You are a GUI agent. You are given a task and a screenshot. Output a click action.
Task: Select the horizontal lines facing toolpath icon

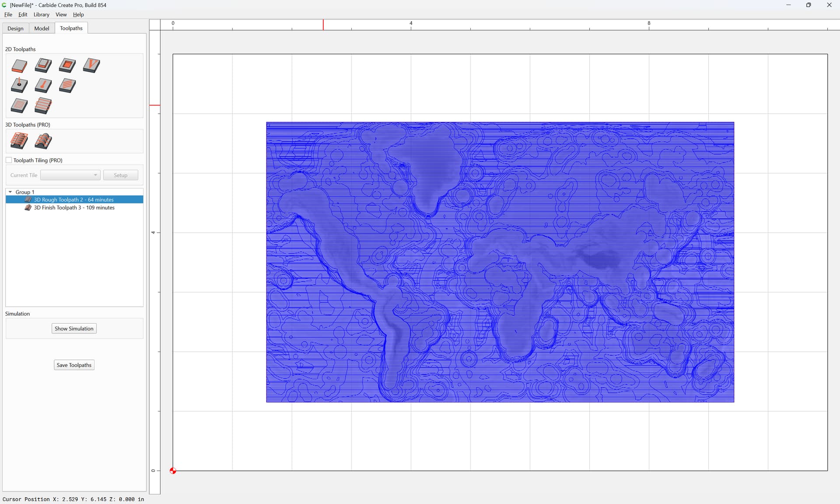coord(43,105)
